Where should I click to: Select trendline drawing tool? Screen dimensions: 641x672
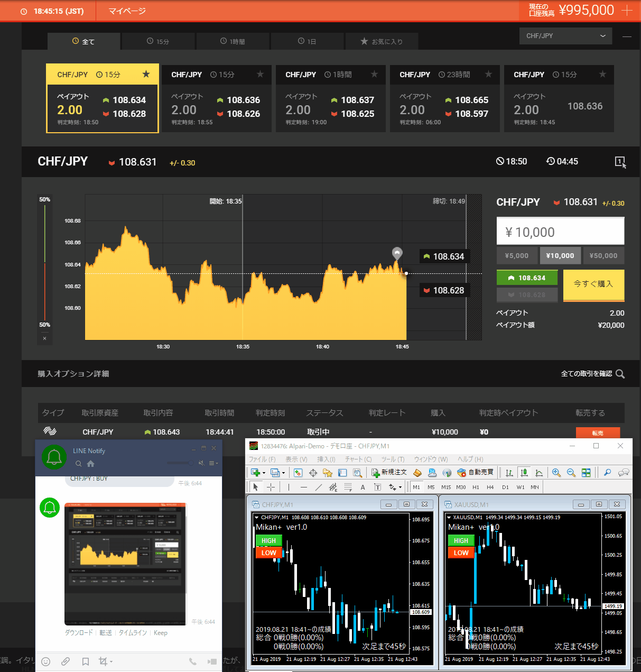318,487
